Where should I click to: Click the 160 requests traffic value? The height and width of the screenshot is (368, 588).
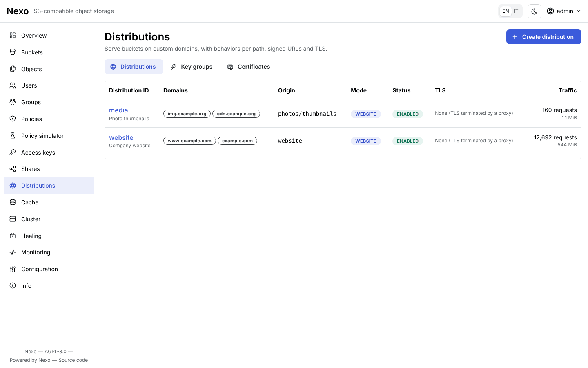click(559, 110)
